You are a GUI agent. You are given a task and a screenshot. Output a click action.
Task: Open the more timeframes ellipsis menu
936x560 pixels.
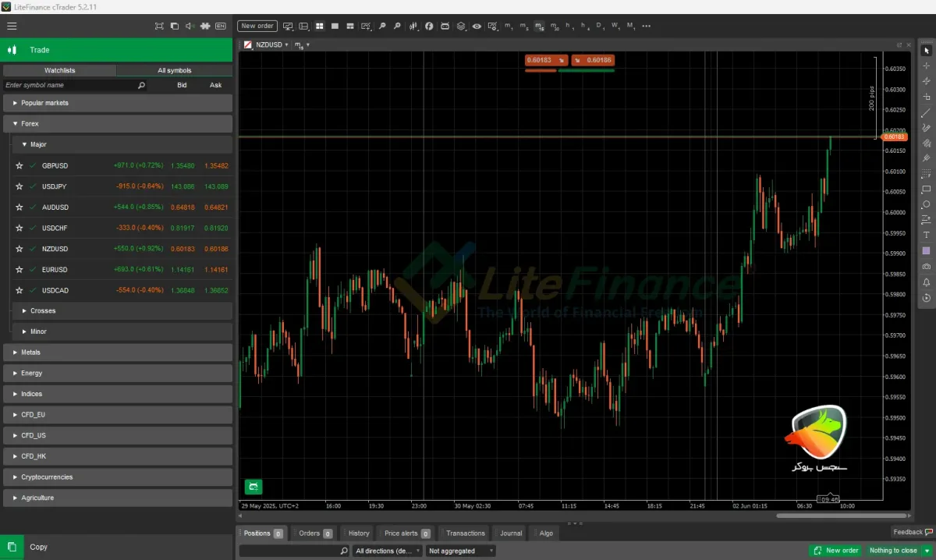tap(646, 26)
